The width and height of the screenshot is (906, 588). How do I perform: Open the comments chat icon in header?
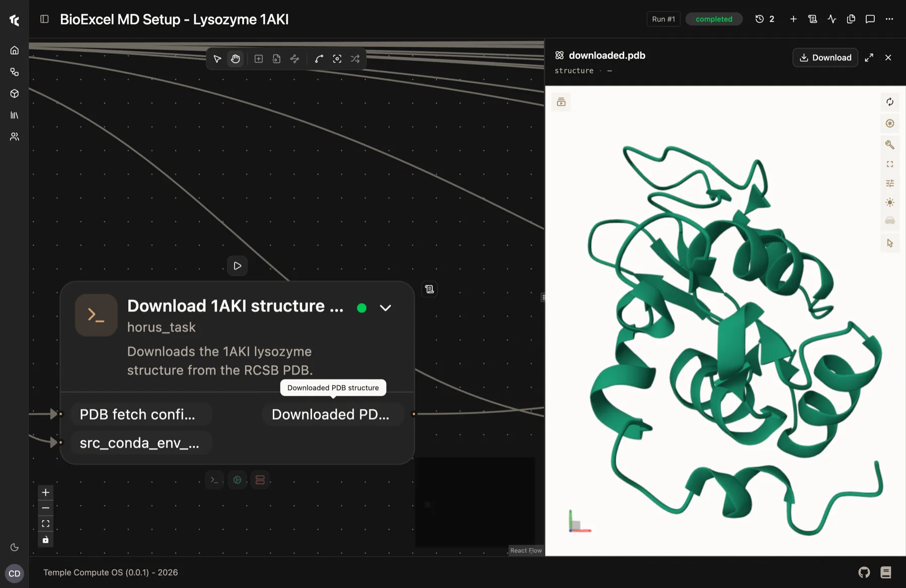pos(870,19)
